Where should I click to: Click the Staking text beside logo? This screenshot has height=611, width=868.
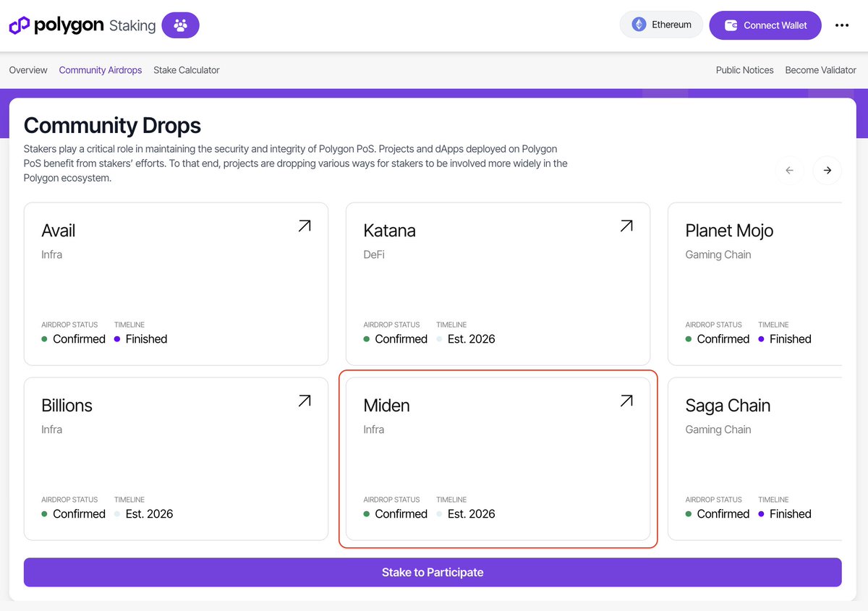tap(132, 26)
